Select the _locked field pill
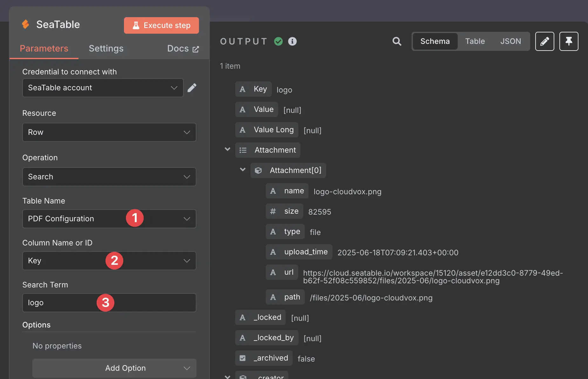The image size is (588, 379). [261, 317]
